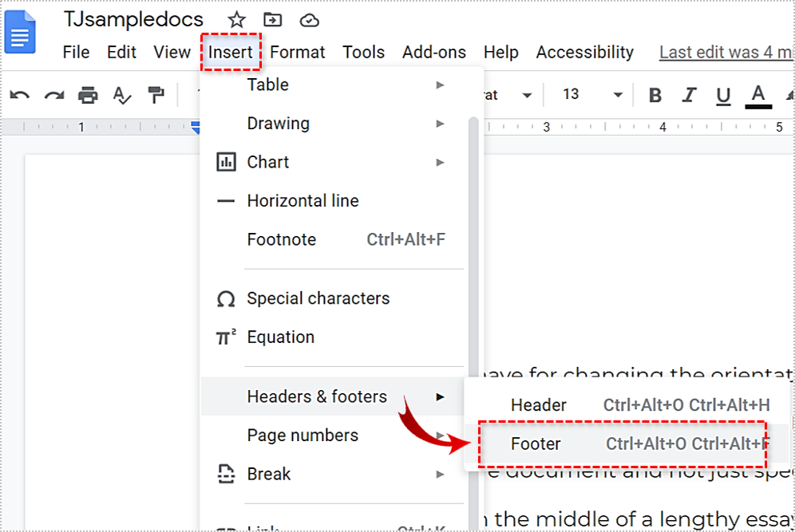Click the omega Special characters icon

pyautogui.click(x=226, y=299)
